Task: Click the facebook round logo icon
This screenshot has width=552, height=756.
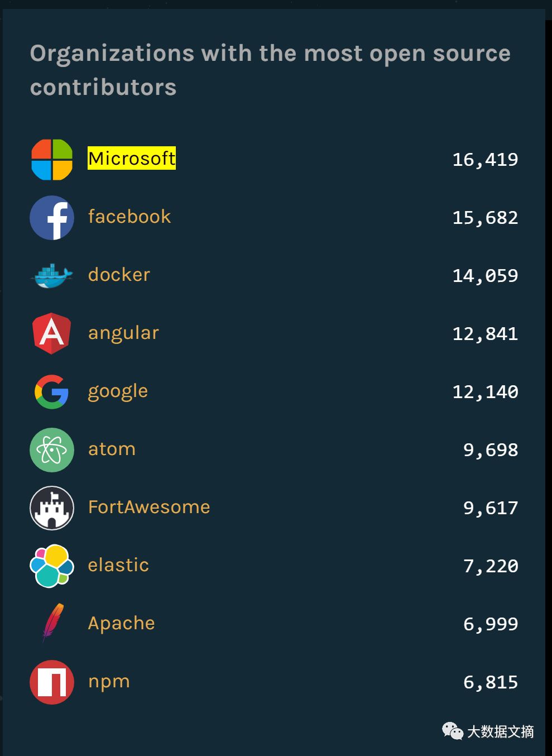Action: [52, 218]
